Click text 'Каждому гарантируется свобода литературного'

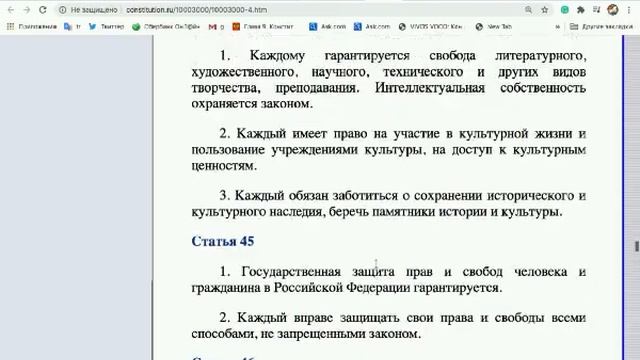pyautogui.click(x=418, y=56)
